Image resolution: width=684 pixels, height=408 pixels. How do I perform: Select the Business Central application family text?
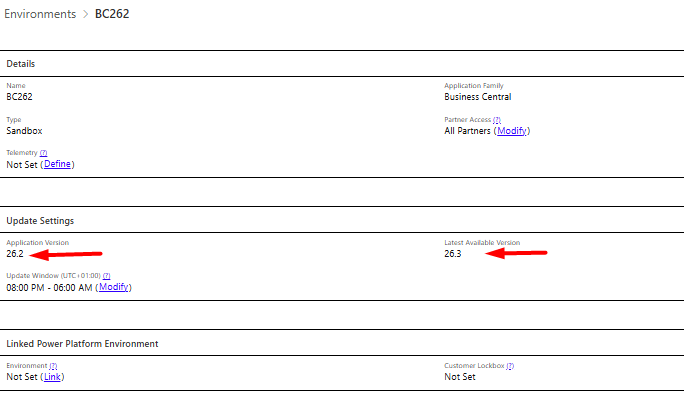click(477, 97)
